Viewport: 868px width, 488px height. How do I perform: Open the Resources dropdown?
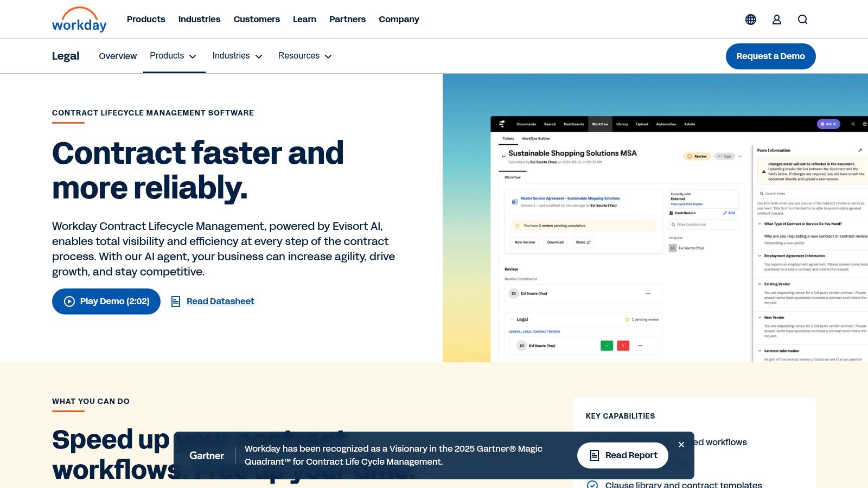[x=305, y=56]
